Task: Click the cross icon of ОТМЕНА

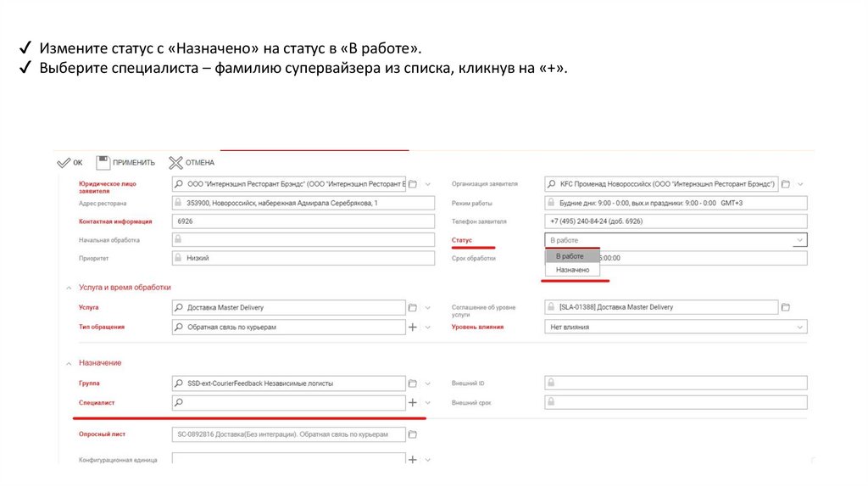Action: (175, 162)
